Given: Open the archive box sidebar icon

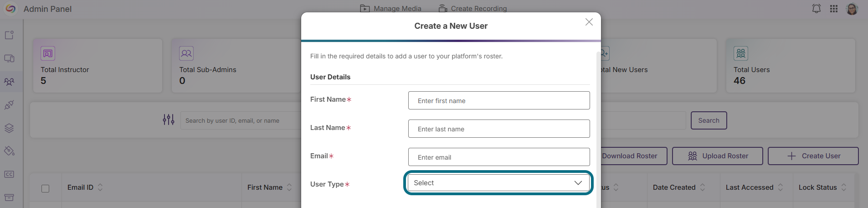Looking at the screenshot, I should pyautogui.click(x=9, y=198).
